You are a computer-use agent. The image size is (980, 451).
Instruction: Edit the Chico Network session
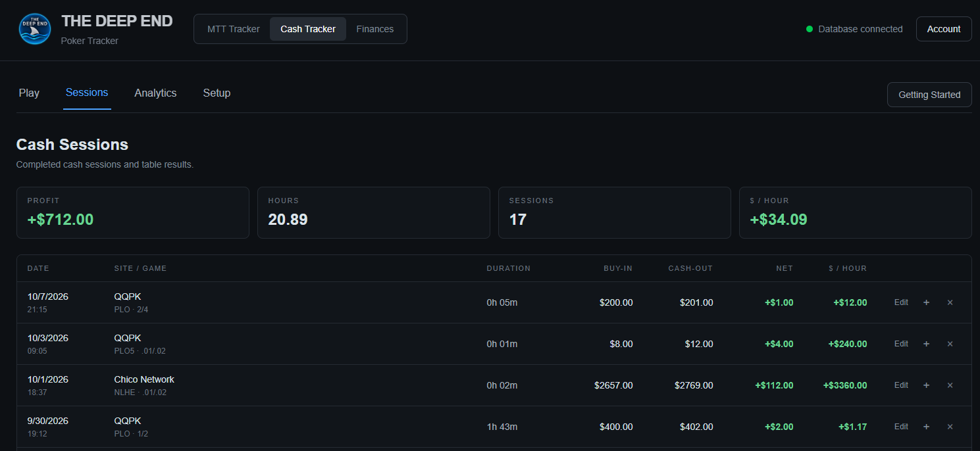click(901, 385)
